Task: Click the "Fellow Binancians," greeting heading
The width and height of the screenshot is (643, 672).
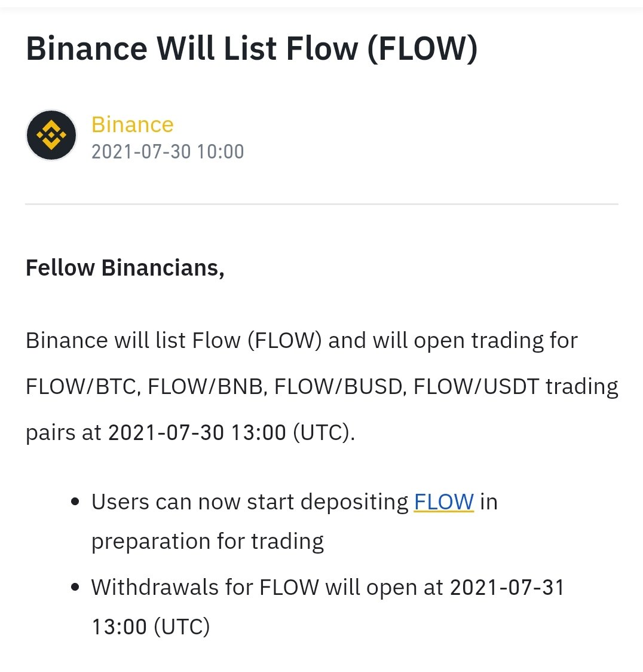Action: 125,268
